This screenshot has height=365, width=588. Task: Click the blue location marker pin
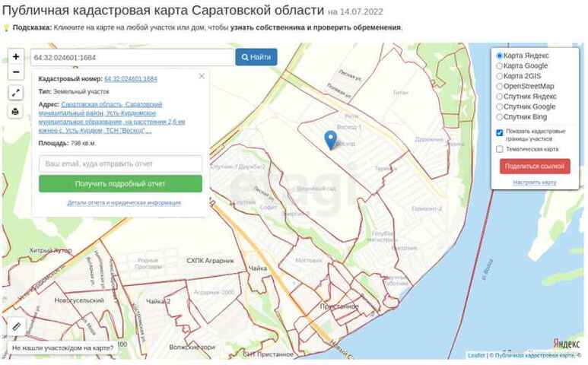point(330,140)
